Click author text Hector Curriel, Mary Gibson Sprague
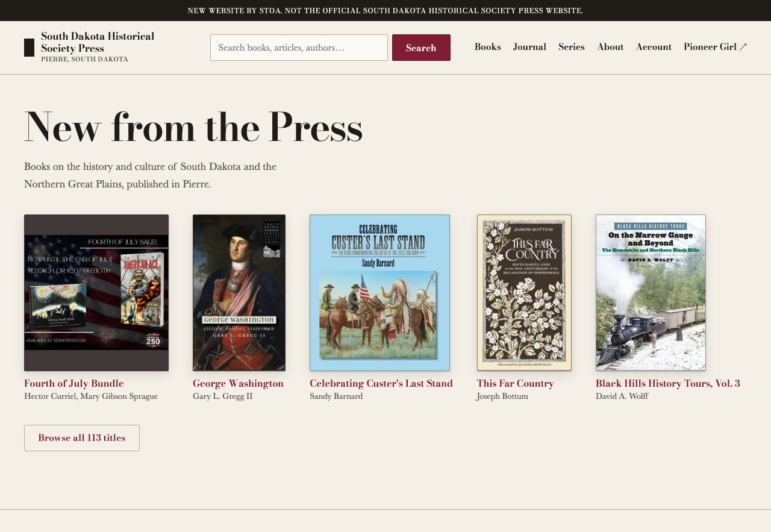 [91, 396]
